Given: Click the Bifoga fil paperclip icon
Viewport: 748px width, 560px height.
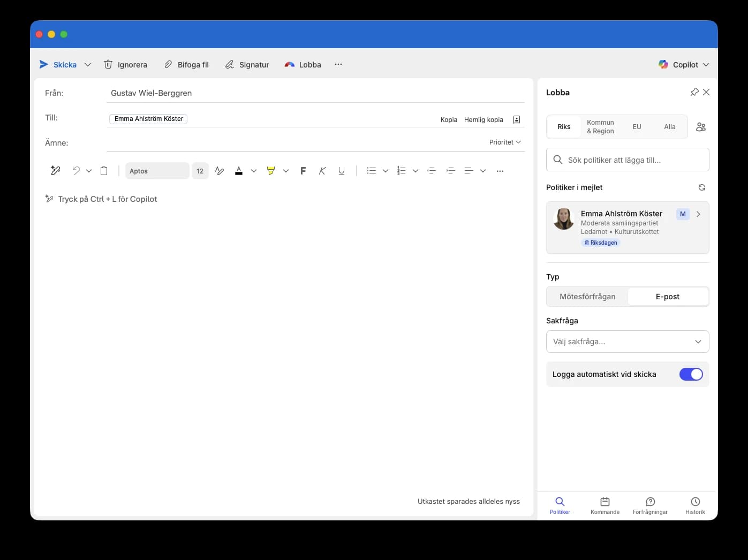Looking at the screenshot, I should click(x=168, y=65).
